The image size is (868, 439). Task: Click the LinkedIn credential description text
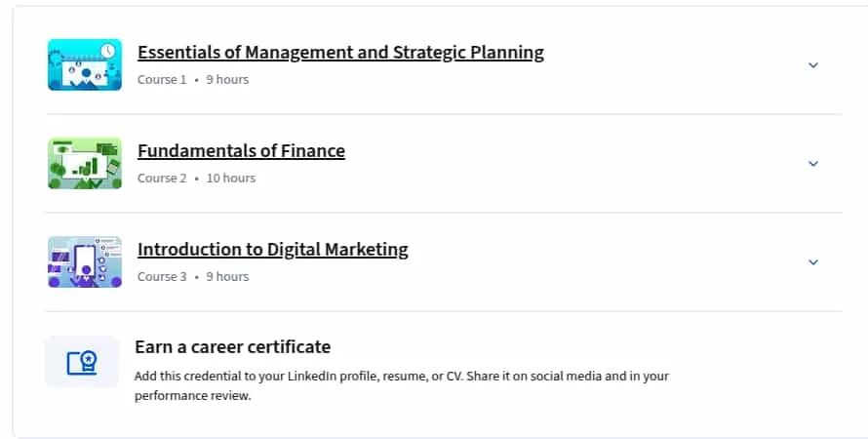pyautogui.click(x=402, y=386)
